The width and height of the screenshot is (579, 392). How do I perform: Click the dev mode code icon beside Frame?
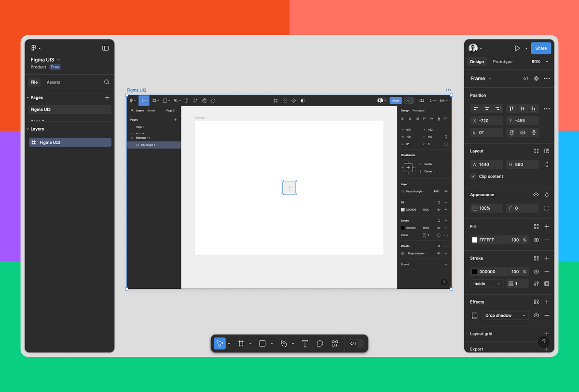(x=526, y=79)
